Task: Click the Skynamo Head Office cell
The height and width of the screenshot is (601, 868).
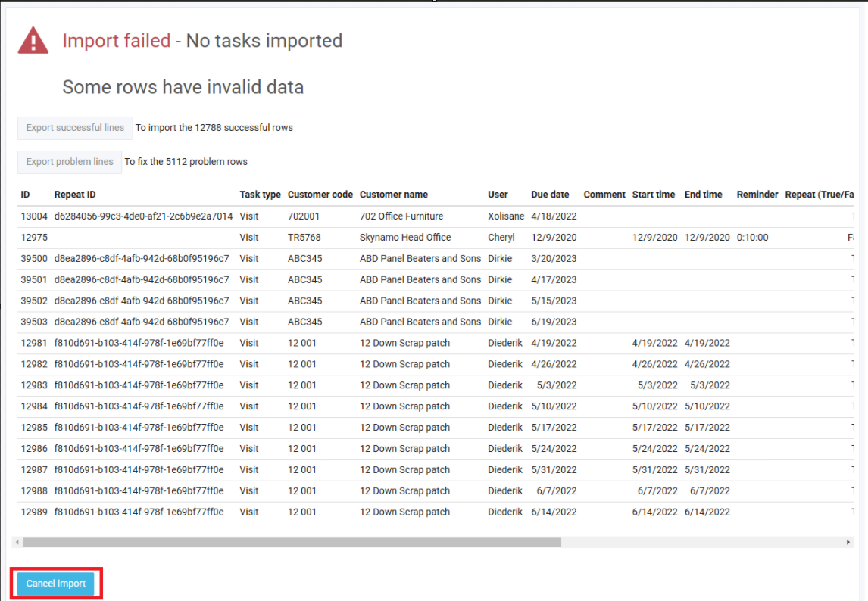Action: [x=407, y=237]
